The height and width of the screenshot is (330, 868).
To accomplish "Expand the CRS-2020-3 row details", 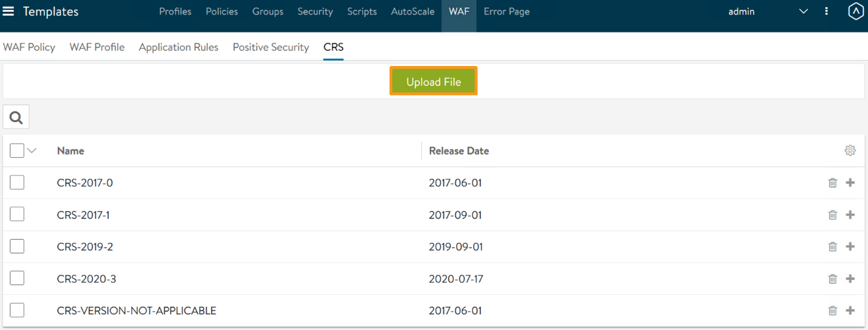I will pyautogui.click(x=850, y=279).
